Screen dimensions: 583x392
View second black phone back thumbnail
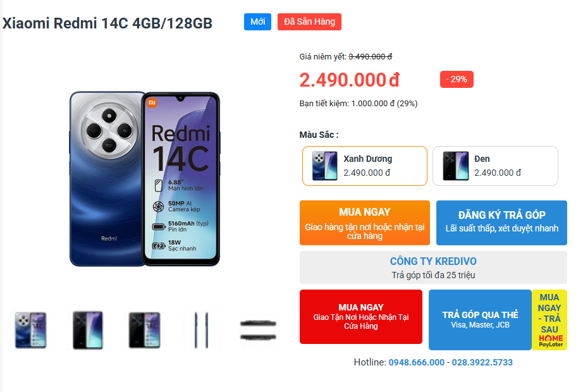coord(88,330)
